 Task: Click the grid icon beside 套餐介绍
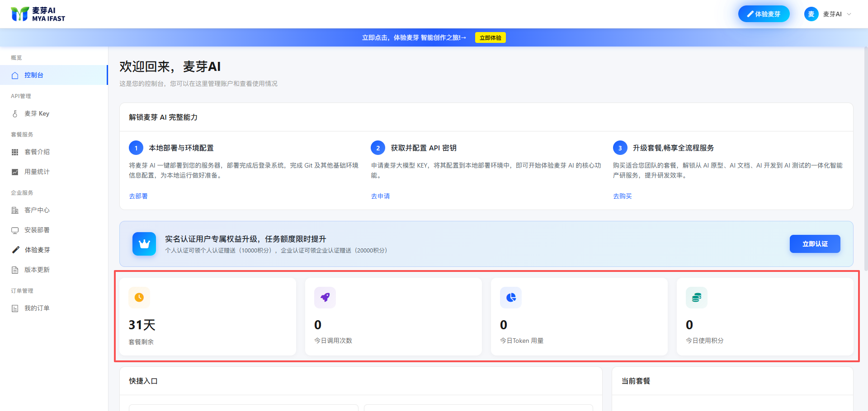click(15, 152)
